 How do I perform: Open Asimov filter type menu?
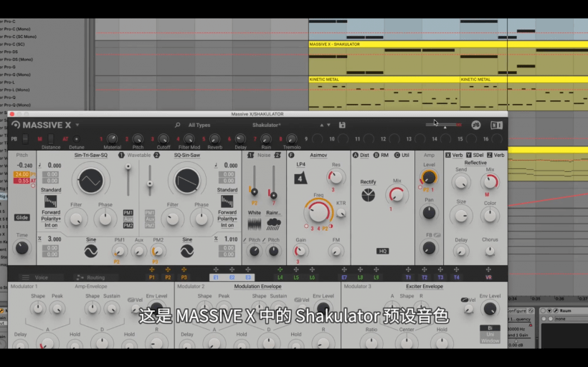coord(318,156)
